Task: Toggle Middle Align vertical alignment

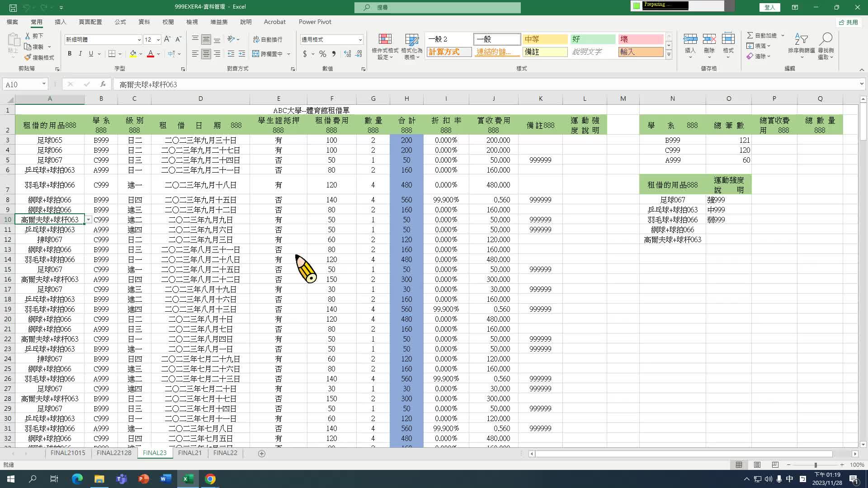Action: click(x=206, y=39)
